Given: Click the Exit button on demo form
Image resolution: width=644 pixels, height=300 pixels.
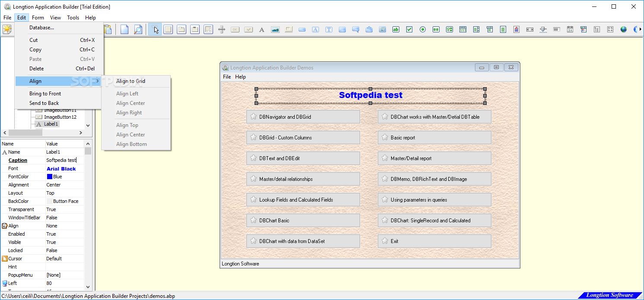Looking at the screenshot, I should tap(434, 241).
